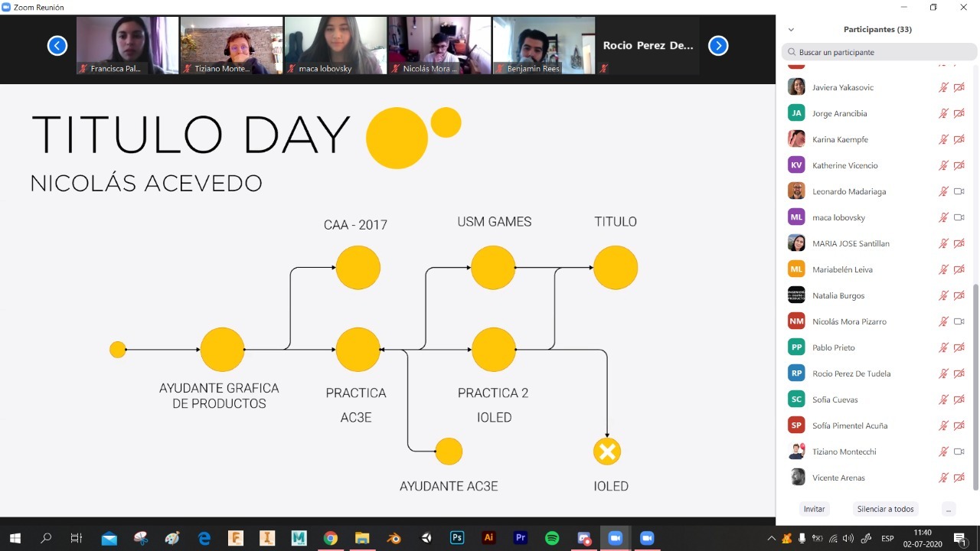The height and width of the screenshot is (551, 980).
Task: Click Silenciar a todos button
Action: click(885, 509)
